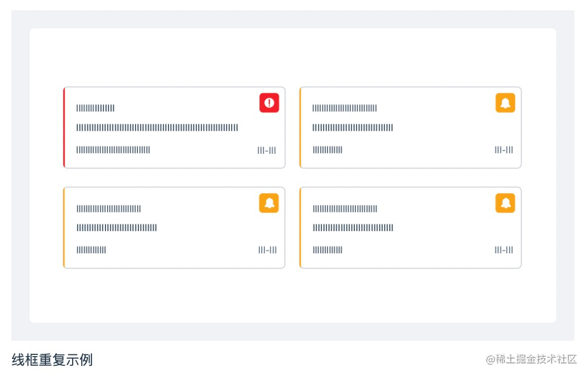
Task: Click the footer text line in the red-bordered card
Action: [x=113, y=150]
